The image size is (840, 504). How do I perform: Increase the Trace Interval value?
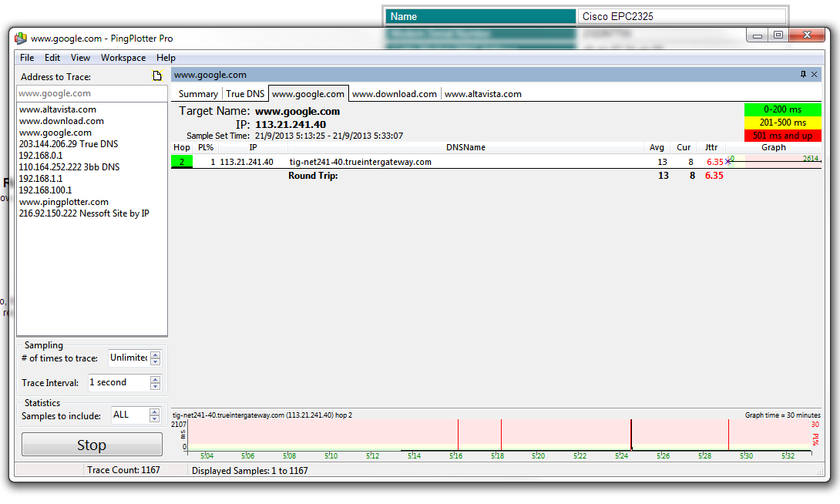tap(156, 378)
